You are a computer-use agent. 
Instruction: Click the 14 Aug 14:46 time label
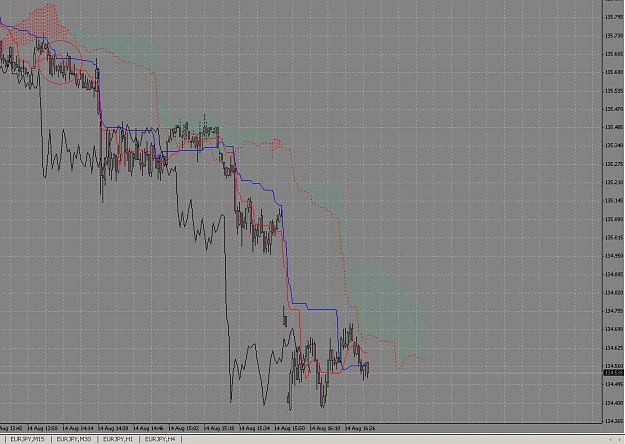(x=148, y=428)
